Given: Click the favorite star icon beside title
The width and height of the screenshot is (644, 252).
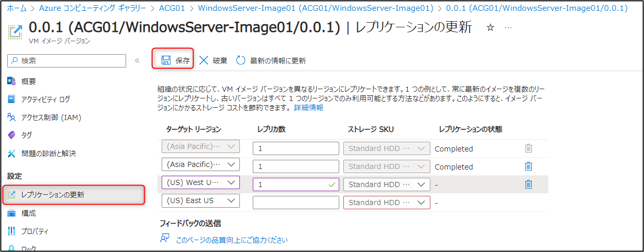Looking at the screenshot, I should point(490,28).
